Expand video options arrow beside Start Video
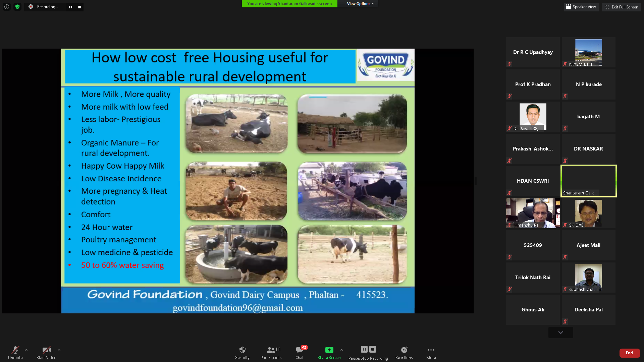 click(x=59, y=350)
